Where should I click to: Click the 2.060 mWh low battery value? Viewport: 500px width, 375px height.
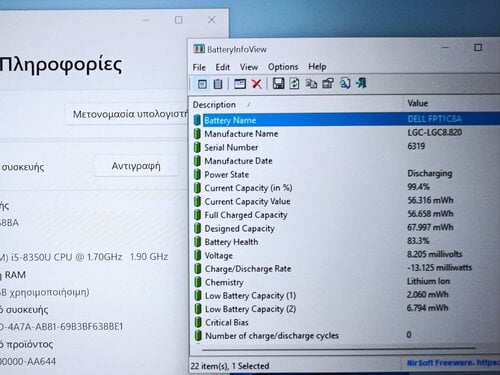[428, 294]
